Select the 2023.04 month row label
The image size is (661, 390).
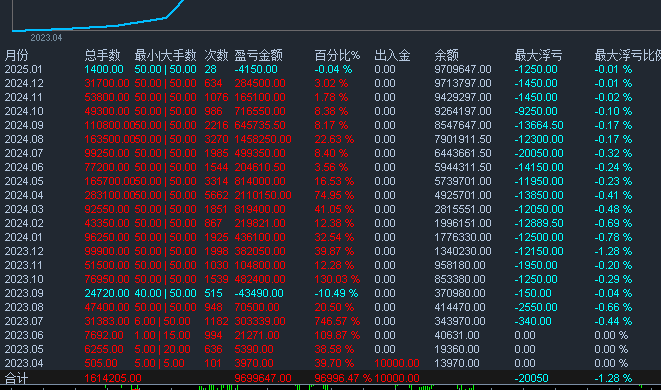(24, 363)
